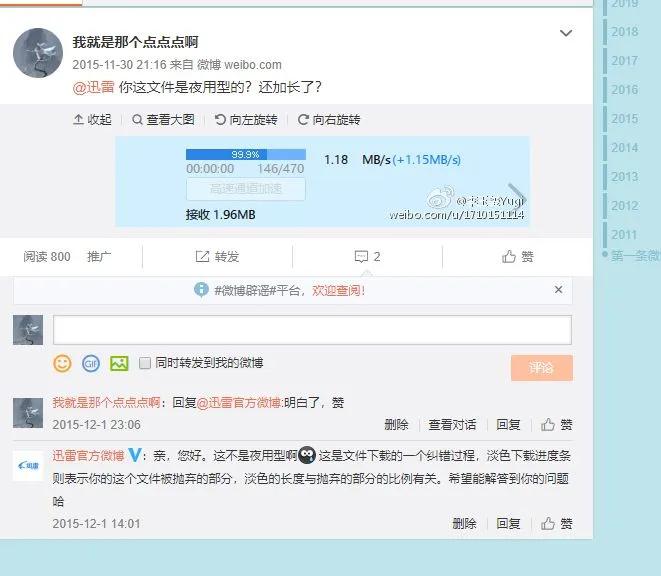Image resolution: width=661 pixels, height=576 pixels.
Task: Attach a picture with the image icon
Action: click(119, 363)
